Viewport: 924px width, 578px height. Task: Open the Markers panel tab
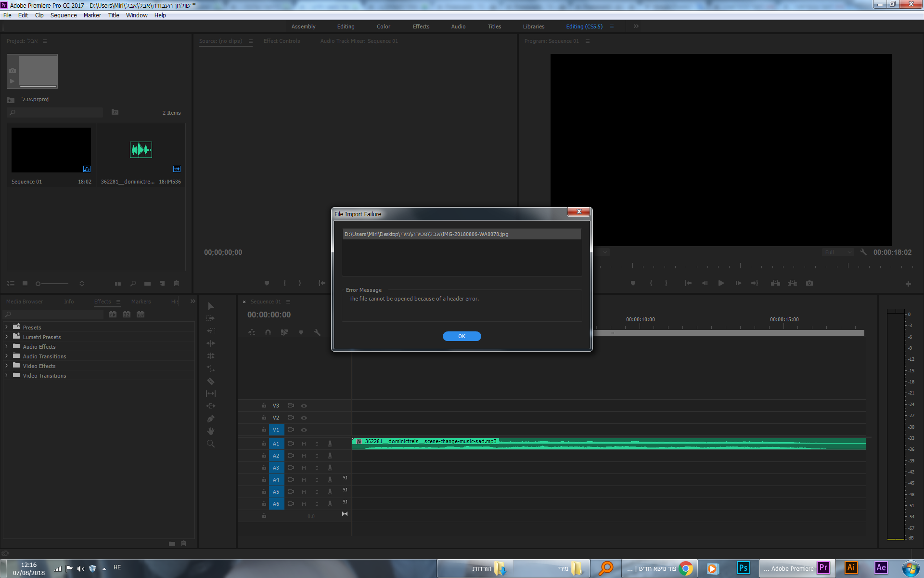(141, 302)
